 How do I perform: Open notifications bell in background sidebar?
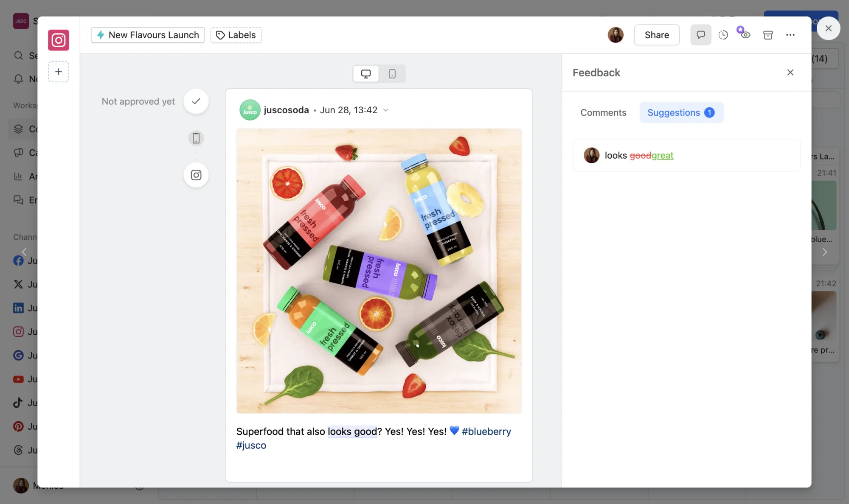point(18,79)
